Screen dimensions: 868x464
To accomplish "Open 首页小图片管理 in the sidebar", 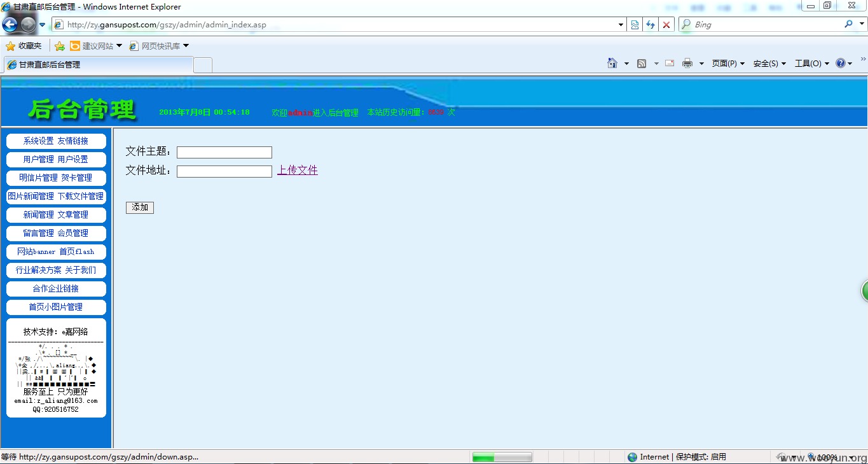I will coord(56,307).
